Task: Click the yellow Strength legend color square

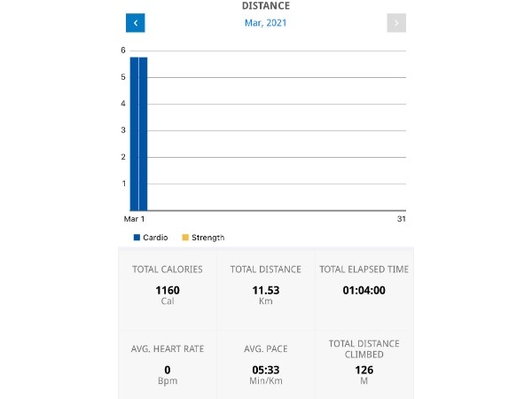Action: (x=185, y=238)
